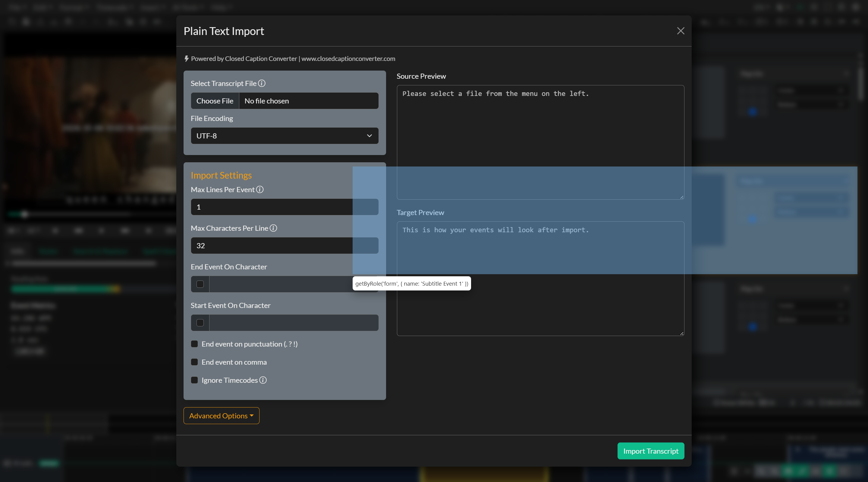Click the lightning bolt Powered by icon

186,59
